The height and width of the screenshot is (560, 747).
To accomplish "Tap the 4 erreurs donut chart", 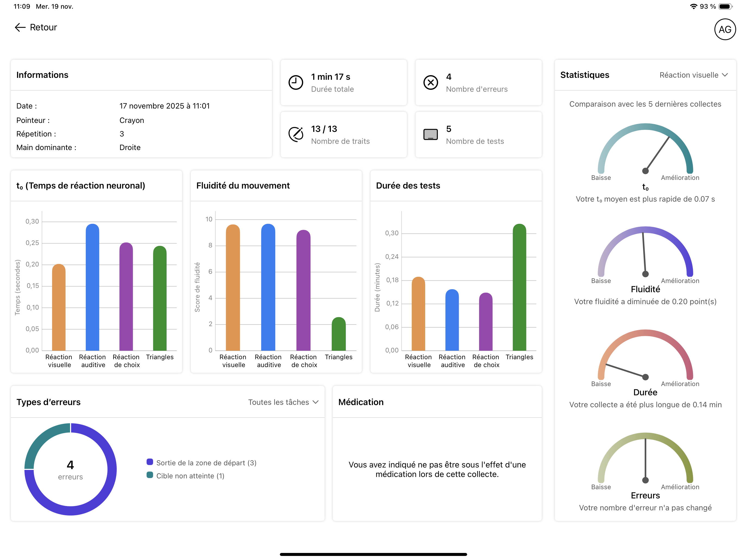I will (71, 469).
